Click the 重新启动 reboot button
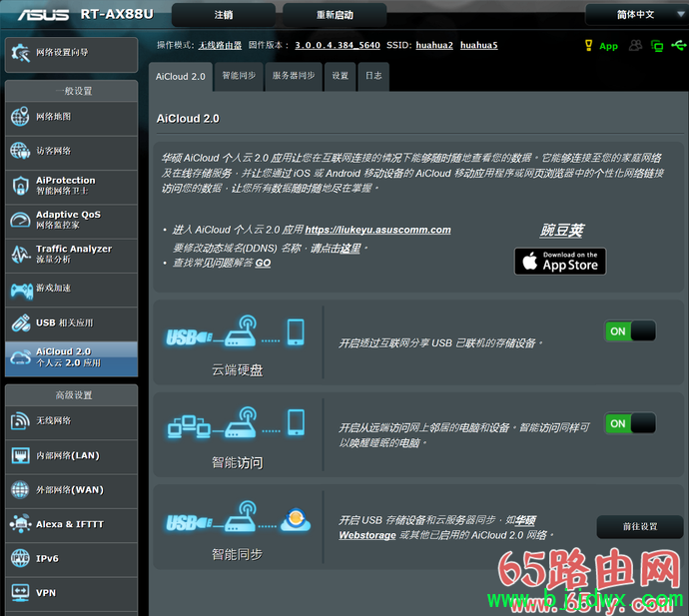The image size is (689, 616). point(335,15)
